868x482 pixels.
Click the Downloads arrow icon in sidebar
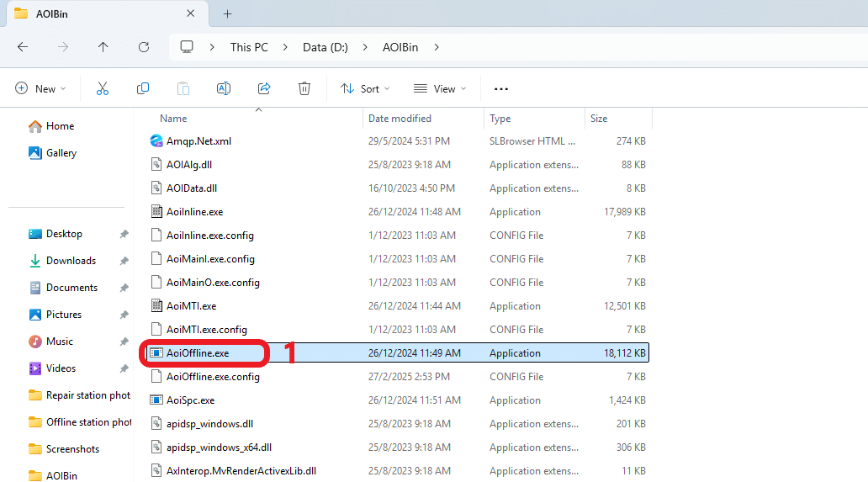click(x=35, y=261)
